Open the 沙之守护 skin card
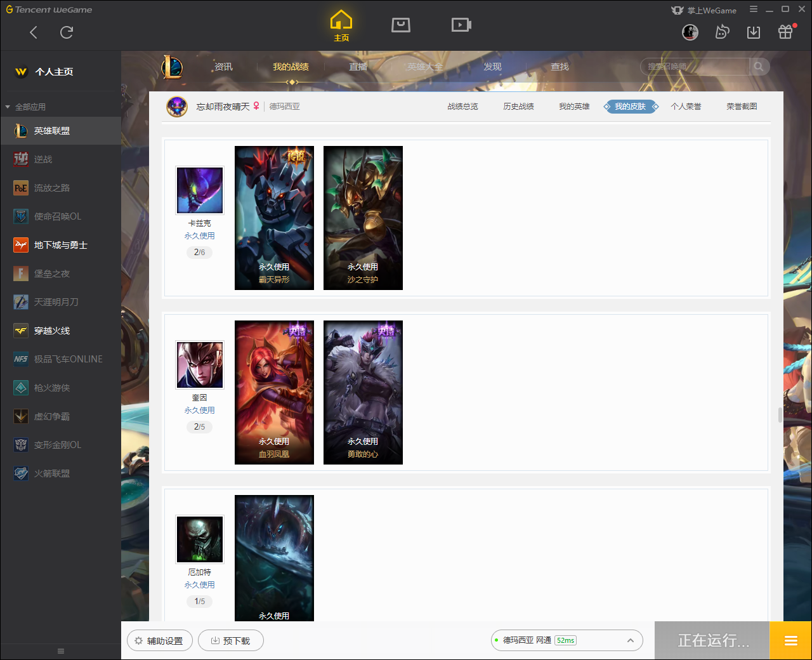This screenshot has width=812, height=660. (x=363, y=218)
